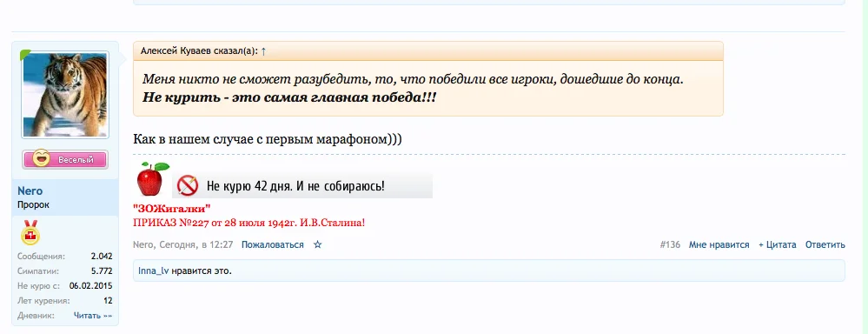
Task: Click green online indicator on avatar corner
Action: pos(25,56)
